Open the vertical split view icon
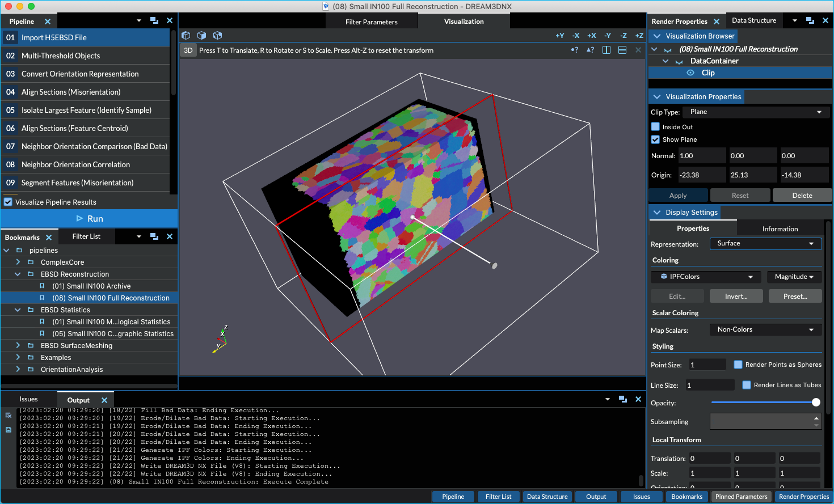This screenshot has width=834, height=504. click(x=606, y=50)
